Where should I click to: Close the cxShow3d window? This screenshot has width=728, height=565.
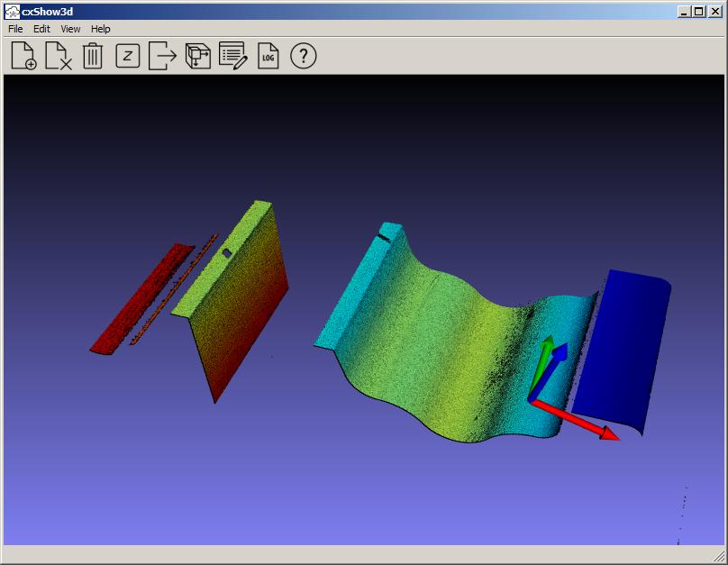coord(715,12)
